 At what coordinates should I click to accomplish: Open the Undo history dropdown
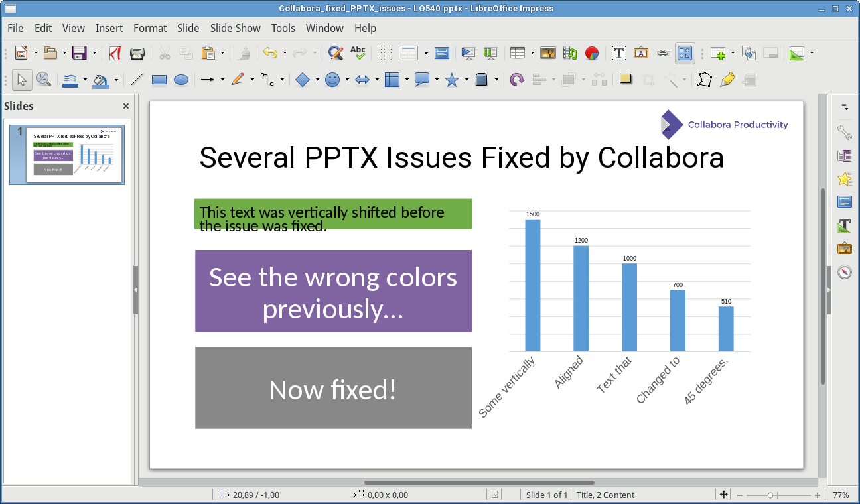285,53
